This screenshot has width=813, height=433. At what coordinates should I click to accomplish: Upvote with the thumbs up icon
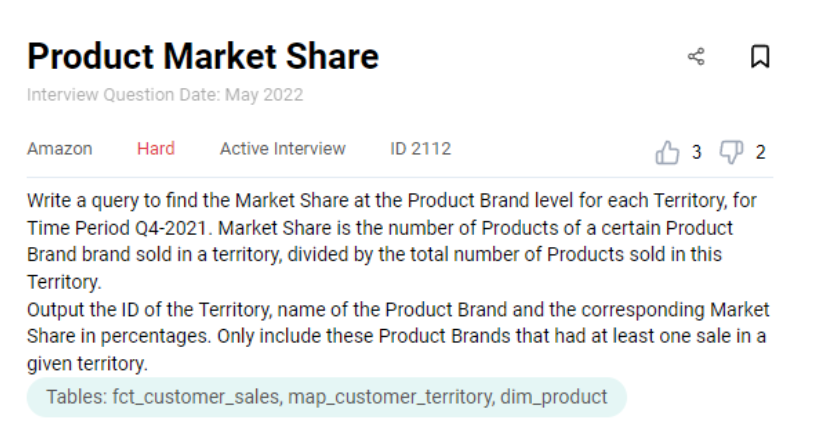[666, 153]
